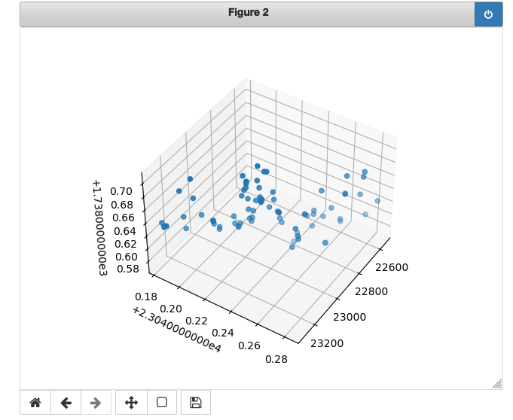Click axis tick label 23000

click(x=350, y=317)
